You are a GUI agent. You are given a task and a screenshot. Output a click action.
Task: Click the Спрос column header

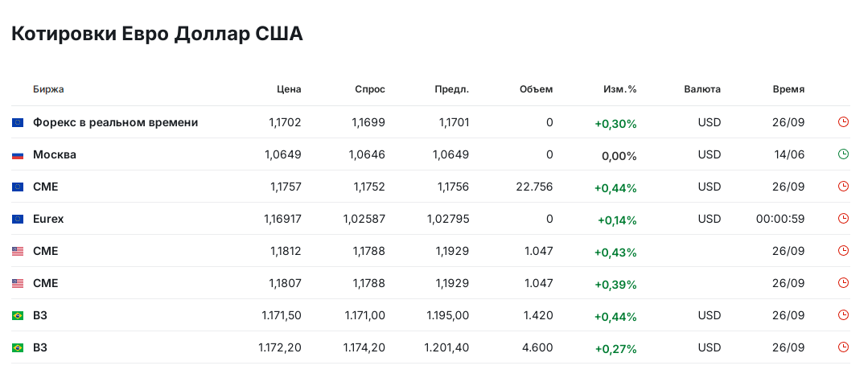(370, 89)
